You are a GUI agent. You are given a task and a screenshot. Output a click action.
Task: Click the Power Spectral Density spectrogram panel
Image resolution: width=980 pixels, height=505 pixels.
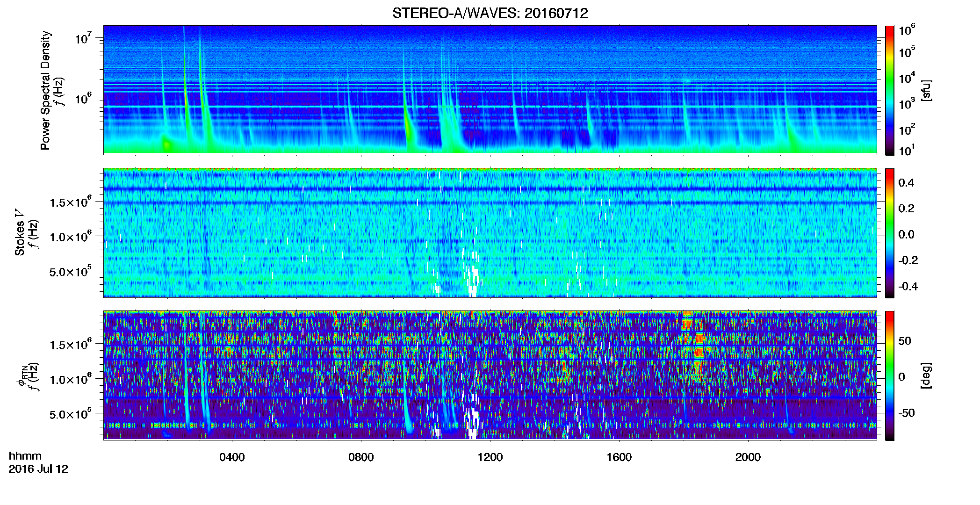490,90
